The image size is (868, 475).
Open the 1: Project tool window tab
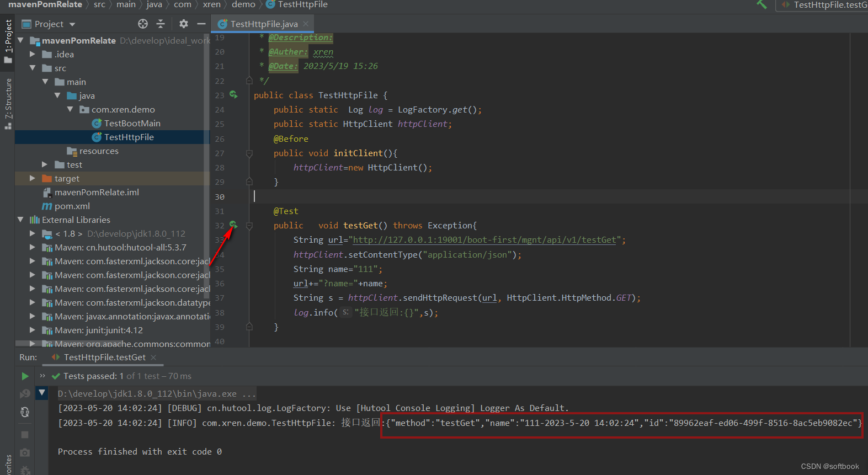point(8,41)
